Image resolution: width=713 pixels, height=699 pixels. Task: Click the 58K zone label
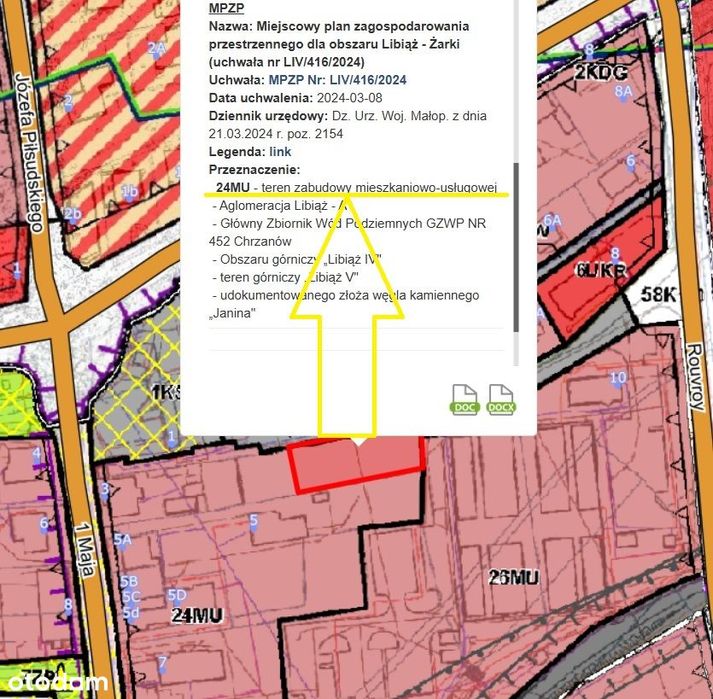click(659, 295)
